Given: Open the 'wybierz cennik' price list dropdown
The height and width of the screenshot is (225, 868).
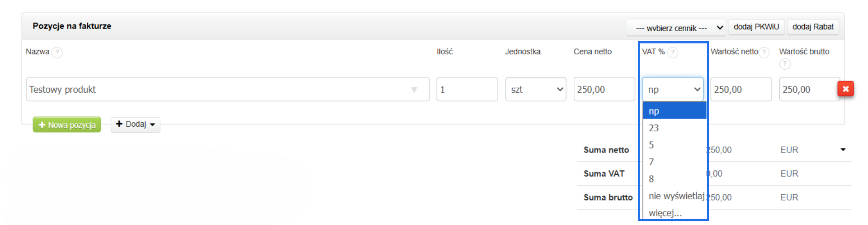Looking at the screenshot, I should 675,28.
